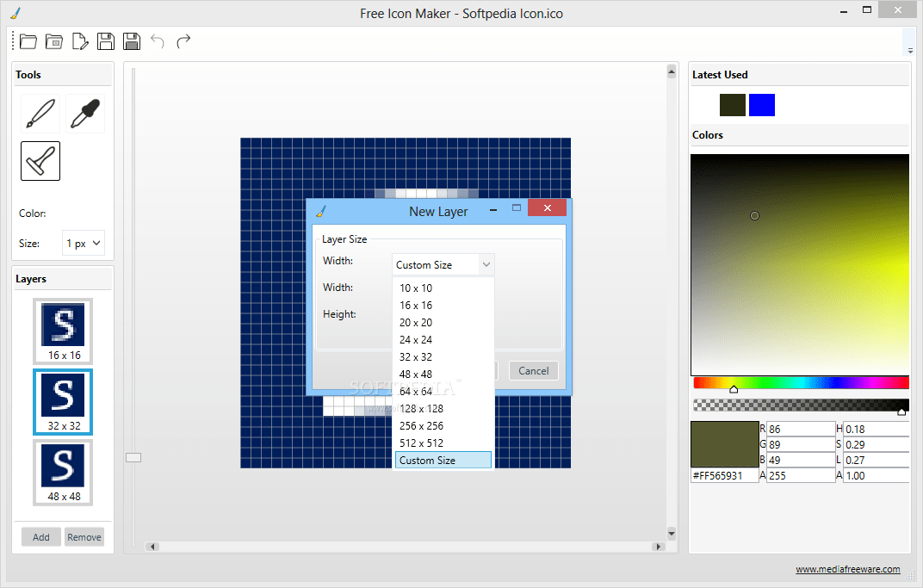Open the brush Size dropdown
This screenshot has width=923, height=588.
[x=83, y=243]
